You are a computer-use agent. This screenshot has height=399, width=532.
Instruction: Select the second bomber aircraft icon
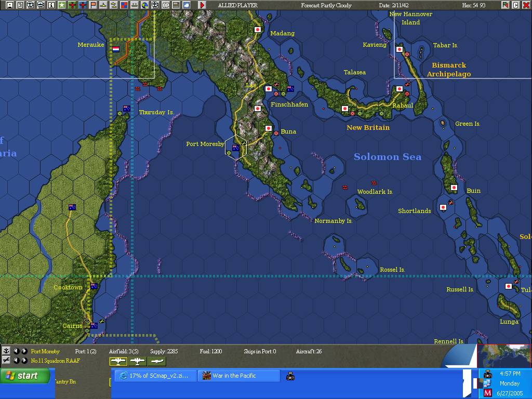pos(137,362)
